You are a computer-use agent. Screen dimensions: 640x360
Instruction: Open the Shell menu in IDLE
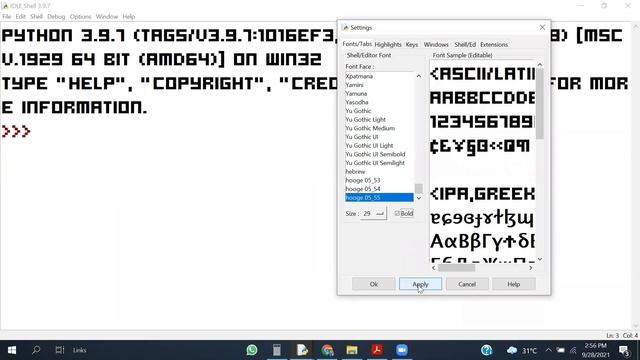pos(36,17)
